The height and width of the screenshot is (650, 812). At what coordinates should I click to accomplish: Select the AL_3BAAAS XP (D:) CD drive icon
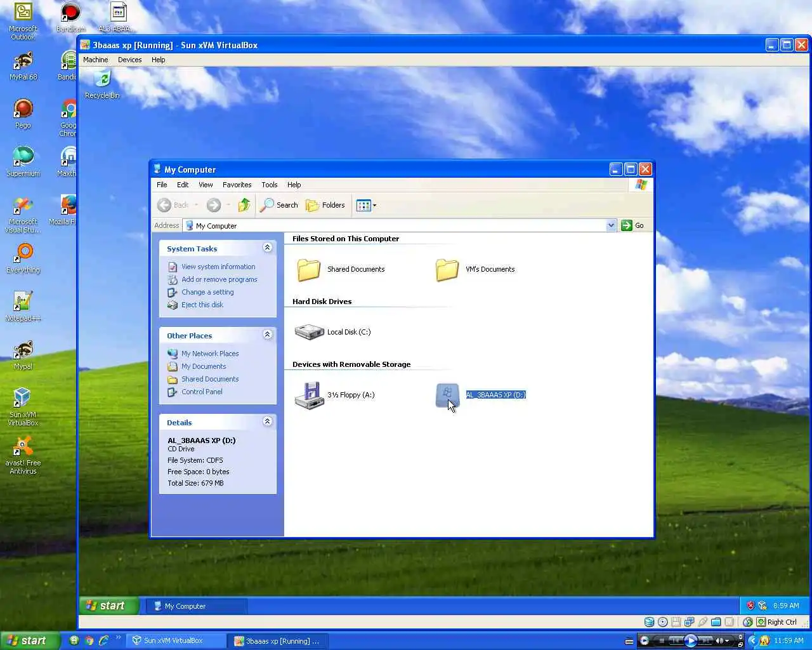point(447,395)
